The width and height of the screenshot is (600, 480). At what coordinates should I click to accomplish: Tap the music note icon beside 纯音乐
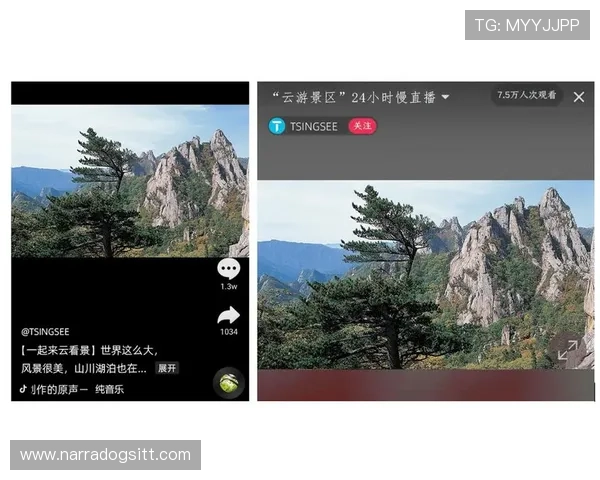tap(23, 389)
